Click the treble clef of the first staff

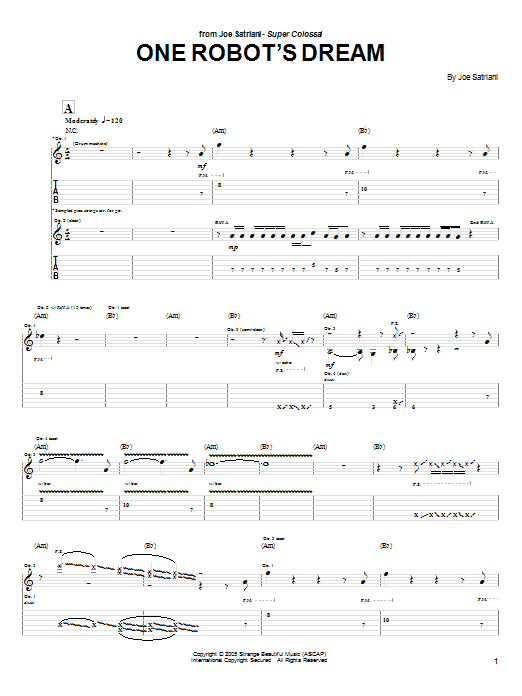[x=57, y=153]
